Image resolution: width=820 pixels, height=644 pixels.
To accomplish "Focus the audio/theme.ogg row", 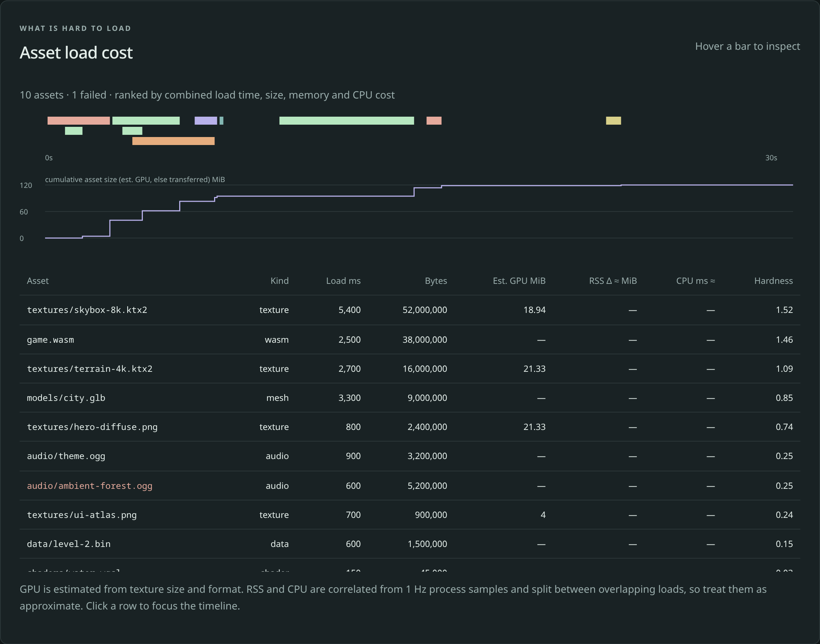I will point(410,456).
